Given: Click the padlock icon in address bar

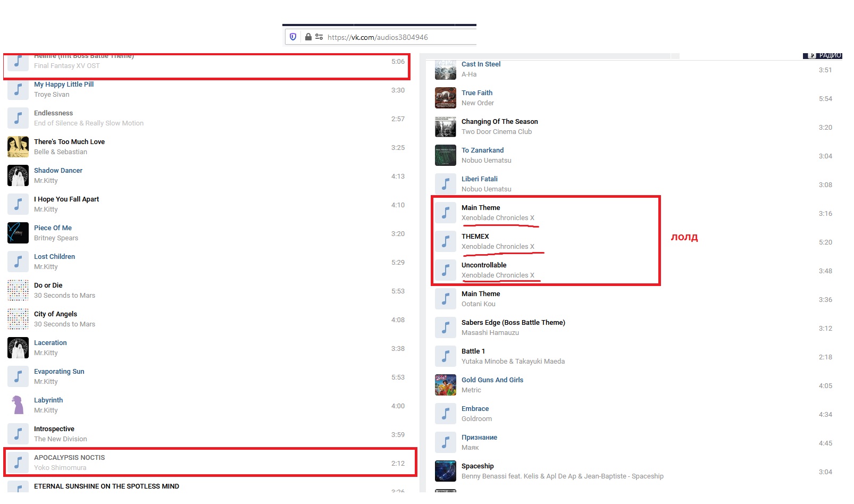Looking at the screenshot, I should click(x=308, y=37).
